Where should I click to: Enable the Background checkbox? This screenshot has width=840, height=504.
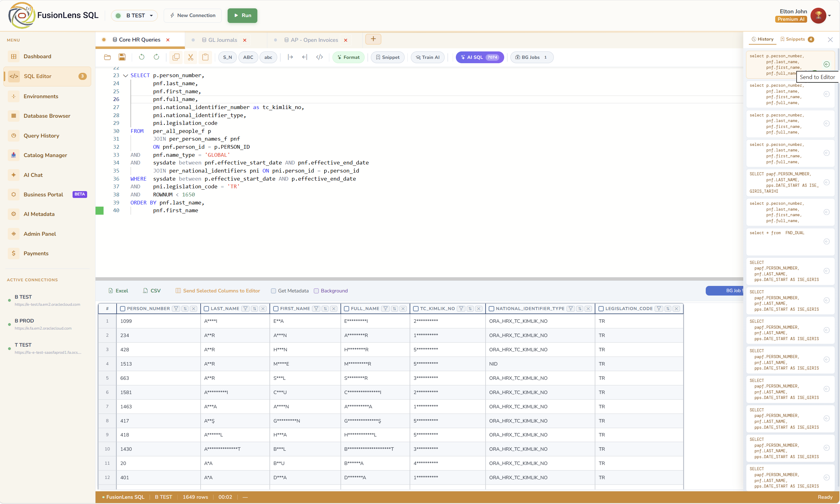(x=316, y=291)
